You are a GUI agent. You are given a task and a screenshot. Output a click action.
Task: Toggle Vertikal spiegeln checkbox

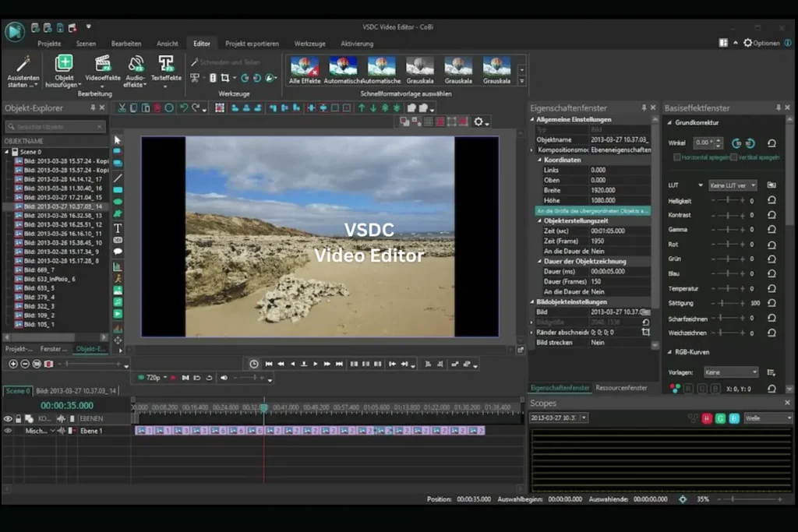point(733,157)
